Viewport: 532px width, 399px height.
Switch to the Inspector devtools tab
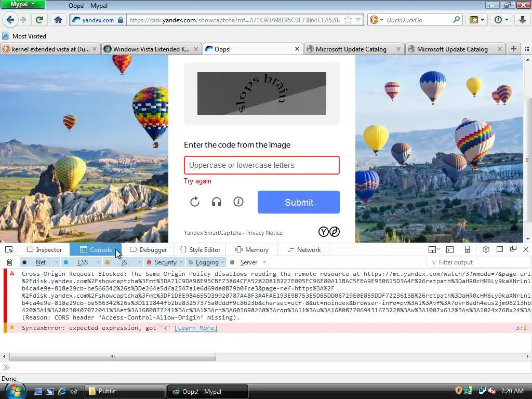[45, 250]
